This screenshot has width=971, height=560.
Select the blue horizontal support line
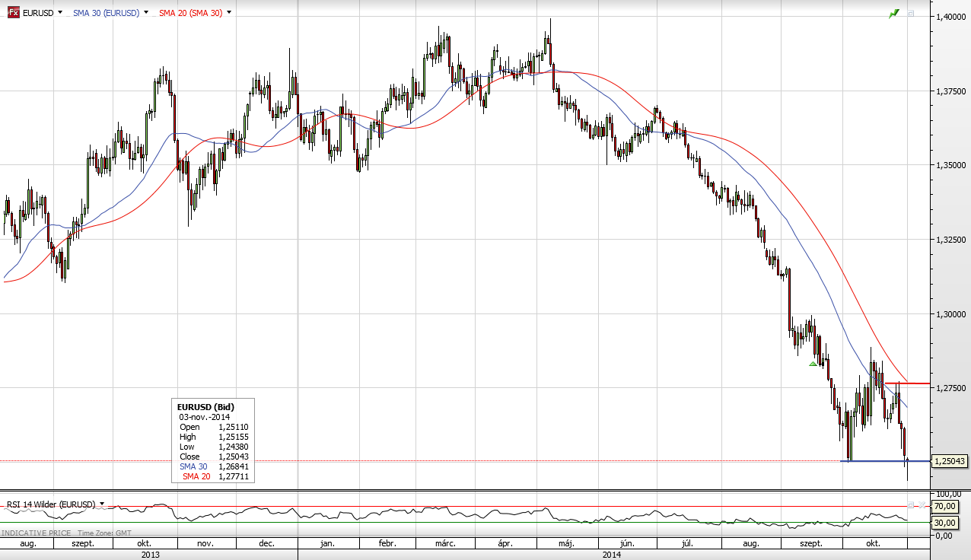tap(886, 461)
